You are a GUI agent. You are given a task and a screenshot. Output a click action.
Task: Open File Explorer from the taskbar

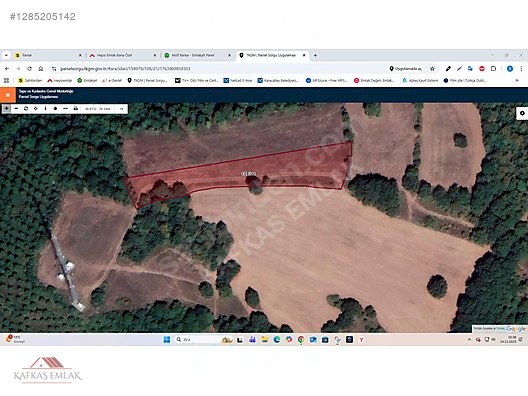coord(265,339)
